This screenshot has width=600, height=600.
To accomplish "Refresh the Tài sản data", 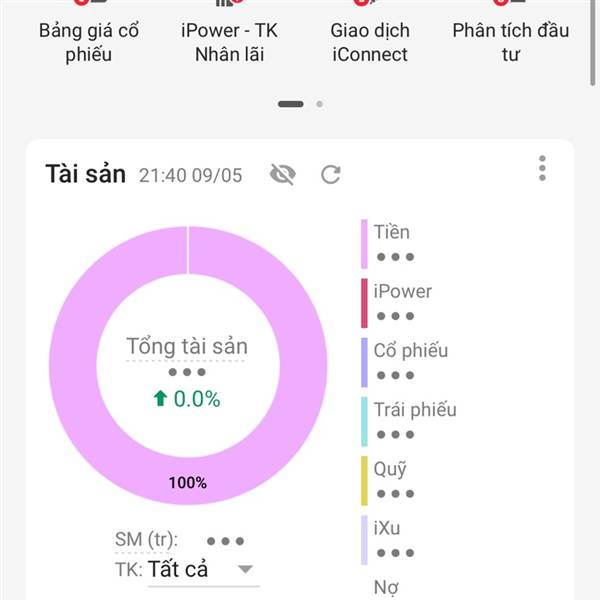I will pos(331,175).
